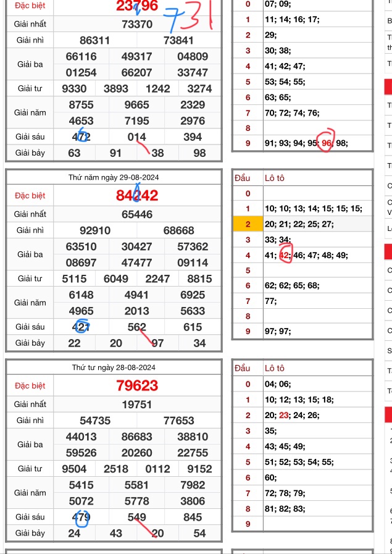Select second prize number 92910
The height and width of the screenshot is (554, 392).
click(95, 230)
